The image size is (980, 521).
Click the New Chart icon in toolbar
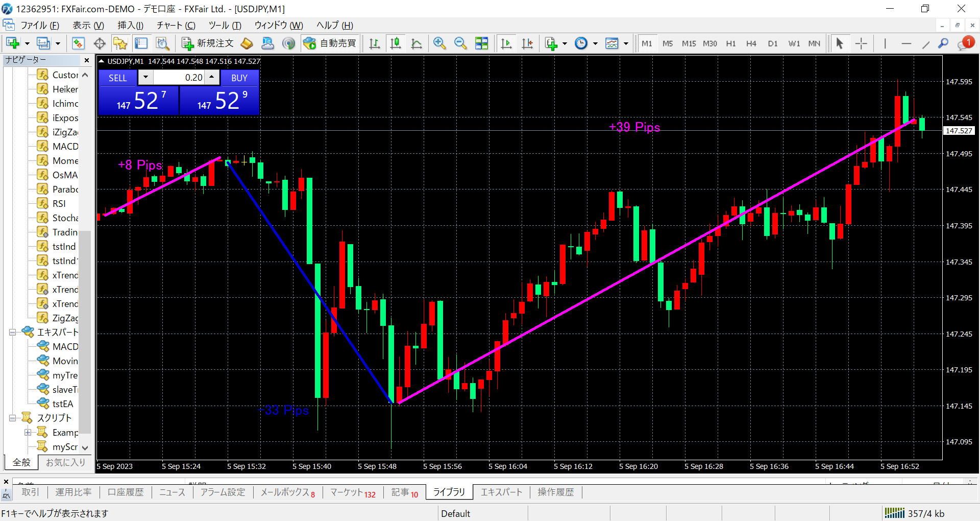[13, 43]
